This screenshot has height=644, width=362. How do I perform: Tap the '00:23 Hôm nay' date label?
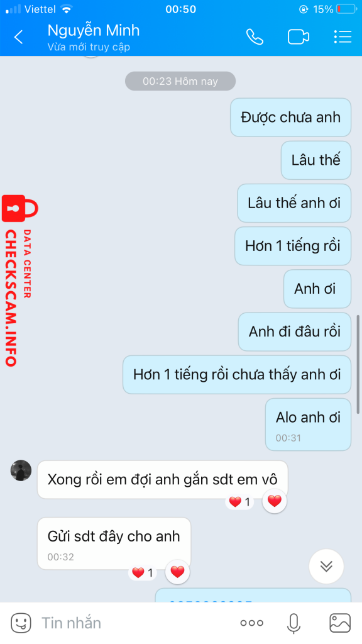click(180, 81)
